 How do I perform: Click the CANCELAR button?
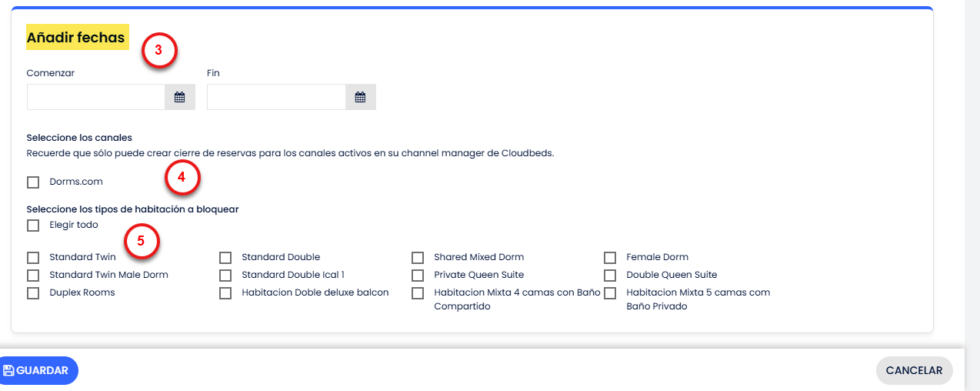[x=914, y=370]
